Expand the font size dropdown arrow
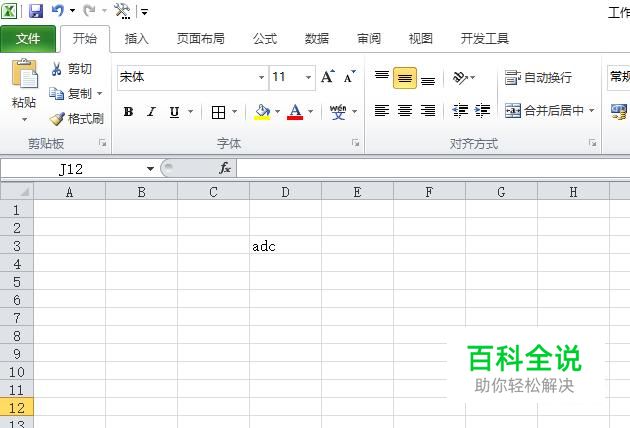630x428 pixels. click(x=309, y=77)
